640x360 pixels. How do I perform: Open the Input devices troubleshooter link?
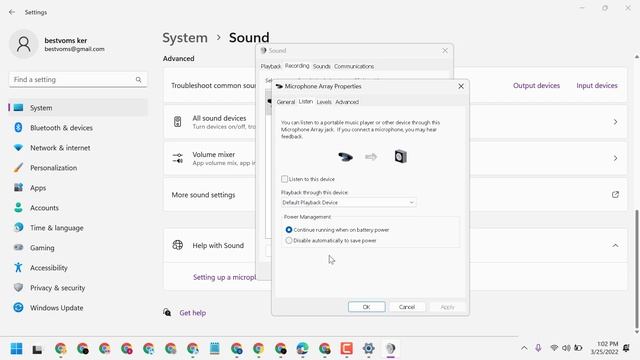(x=597, y=86)
